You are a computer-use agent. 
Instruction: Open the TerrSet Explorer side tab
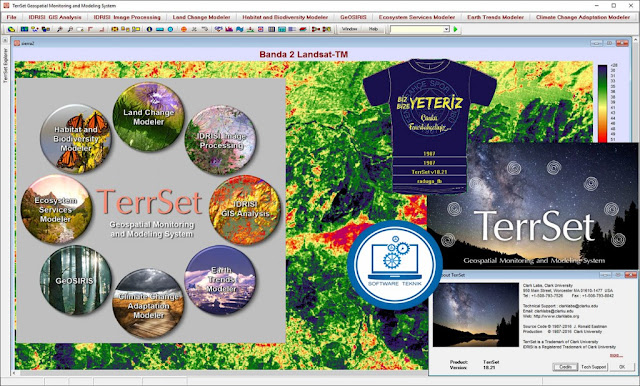coord(5,65)
